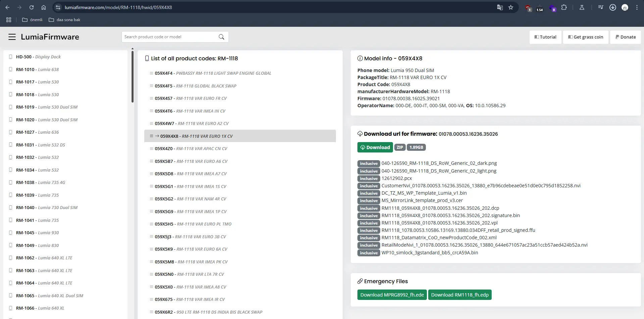Select product code 059X4S7 VAR EURO FR CV
This screenshot has height=319, width=644.
click(x=191, y=99)
